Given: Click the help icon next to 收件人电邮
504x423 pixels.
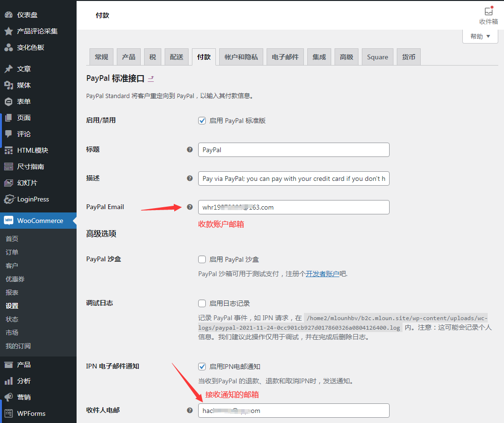Looking at the screenshot, I should point(190,410).
